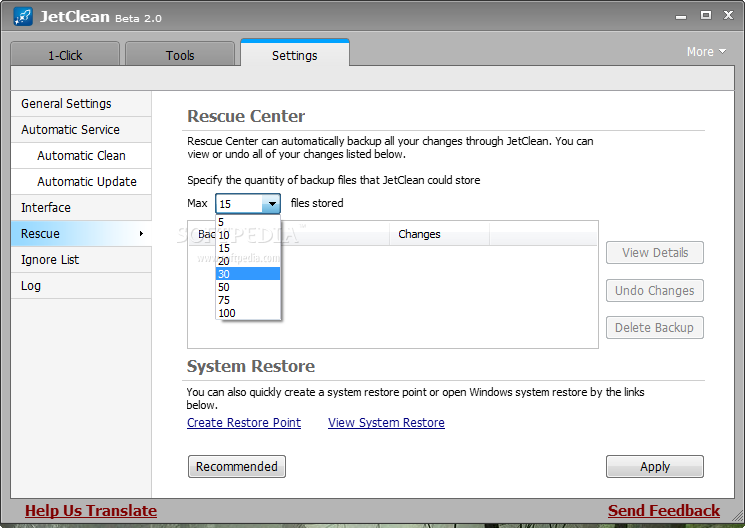This screenshot has width=745, height=528.
Task: Select the Settings tab
Action: click(x=295, y=54)
